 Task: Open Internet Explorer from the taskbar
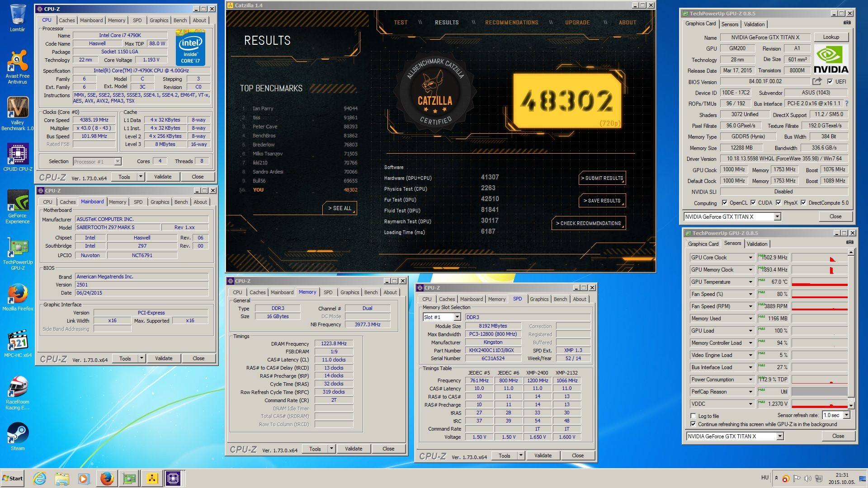40,479
